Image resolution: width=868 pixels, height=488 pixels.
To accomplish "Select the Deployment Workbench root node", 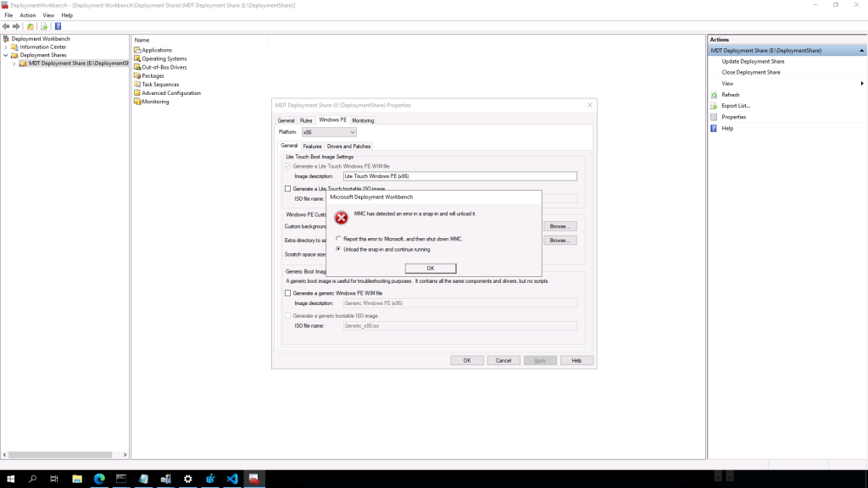I will point(41,39).
